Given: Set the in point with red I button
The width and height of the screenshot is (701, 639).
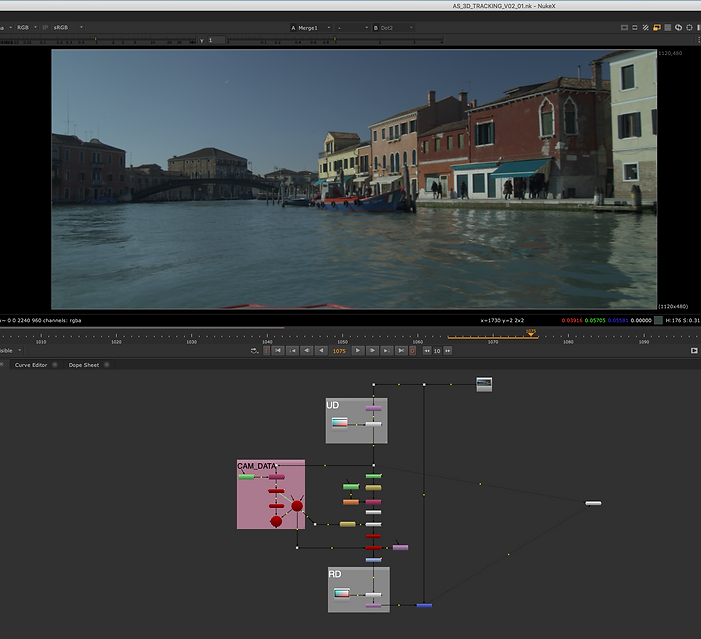Looking at the screenshot, I should tap(266, 351).
